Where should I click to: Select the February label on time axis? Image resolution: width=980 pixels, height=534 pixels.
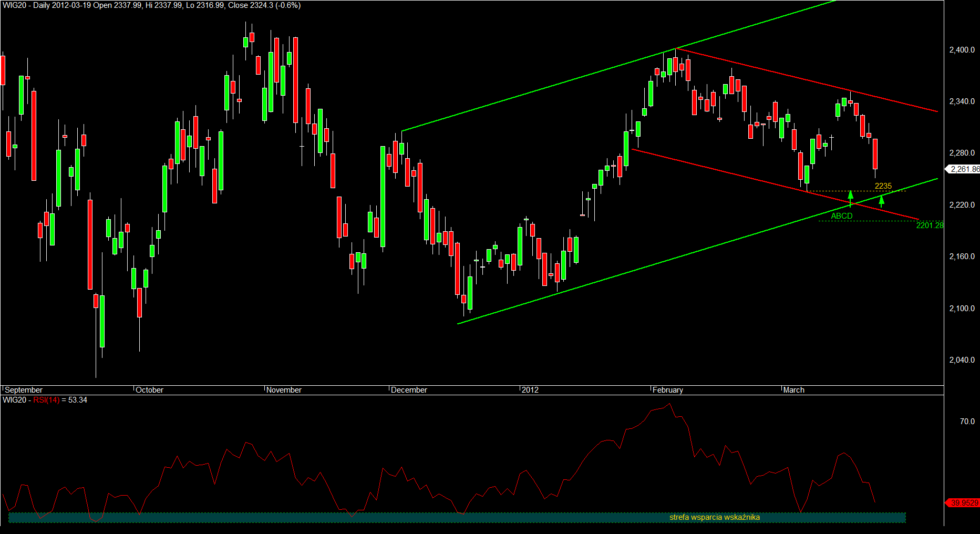coord(668,390)
